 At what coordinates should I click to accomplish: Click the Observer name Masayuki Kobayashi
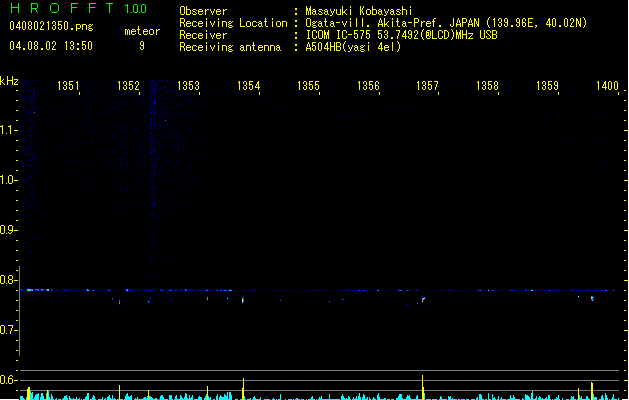(x=359, y=11)
